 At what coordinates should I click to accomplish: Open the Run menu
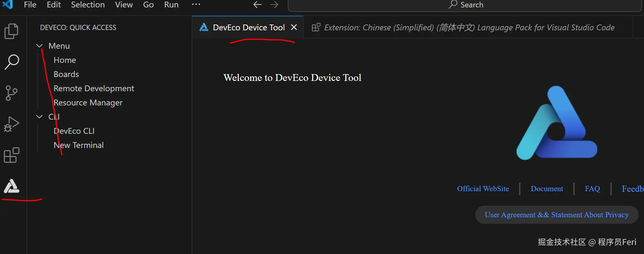point(171,5)
